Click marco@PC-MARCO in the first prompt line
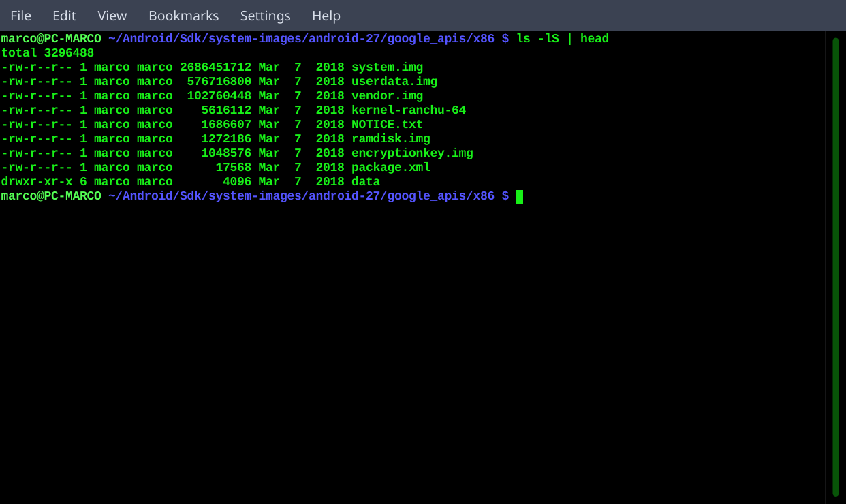 pyautogui.click(x=51, y=39)
